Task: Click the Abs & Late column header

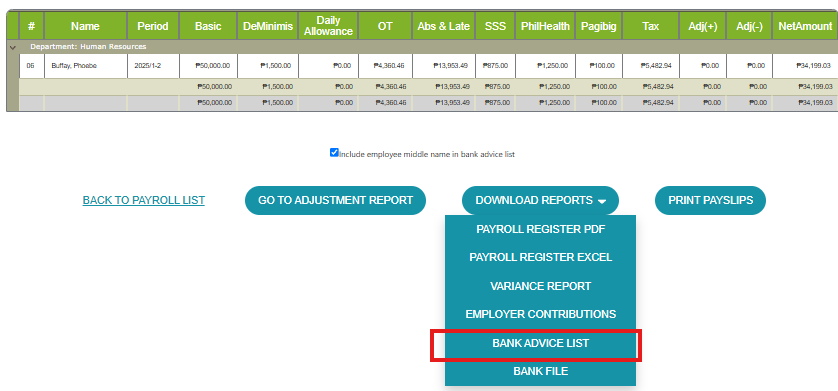Action: [444, 26]
